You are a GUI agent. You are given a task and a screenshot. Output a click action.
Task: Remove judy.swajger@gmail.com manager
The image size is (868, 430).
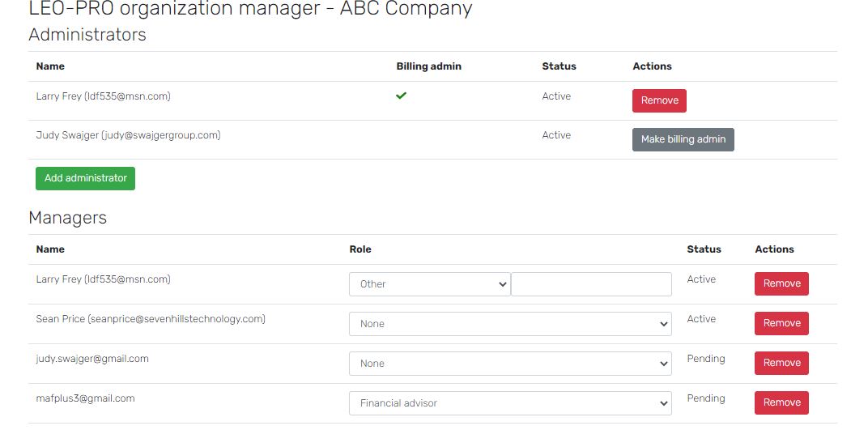(781, 363)
